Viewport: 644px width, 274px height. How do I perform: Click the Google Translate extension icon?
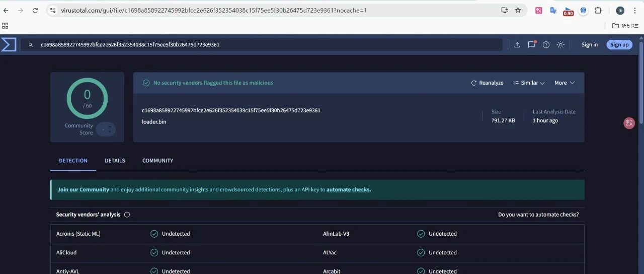click(553, 10)
